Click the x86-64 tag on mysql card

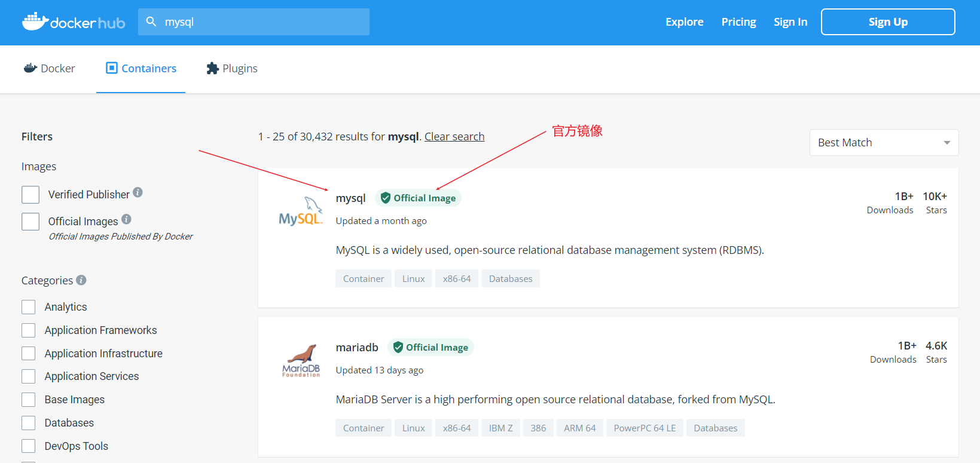(457, 278)
